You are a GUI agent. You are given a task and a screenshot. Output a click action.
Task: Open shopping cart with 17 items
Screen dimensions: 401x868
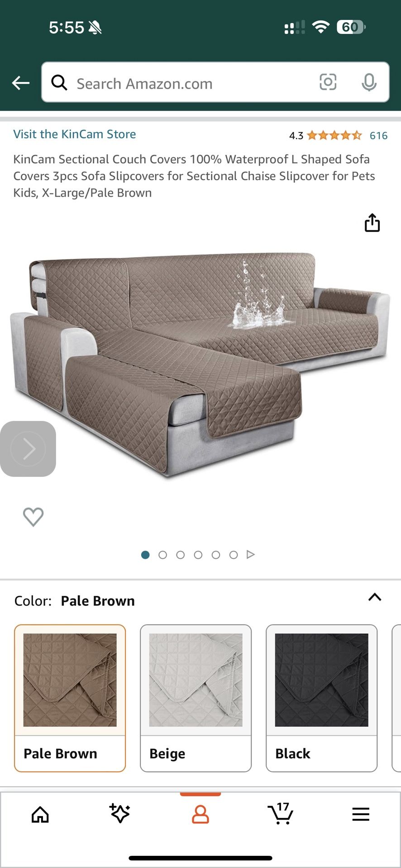click(x=281, y=813)
